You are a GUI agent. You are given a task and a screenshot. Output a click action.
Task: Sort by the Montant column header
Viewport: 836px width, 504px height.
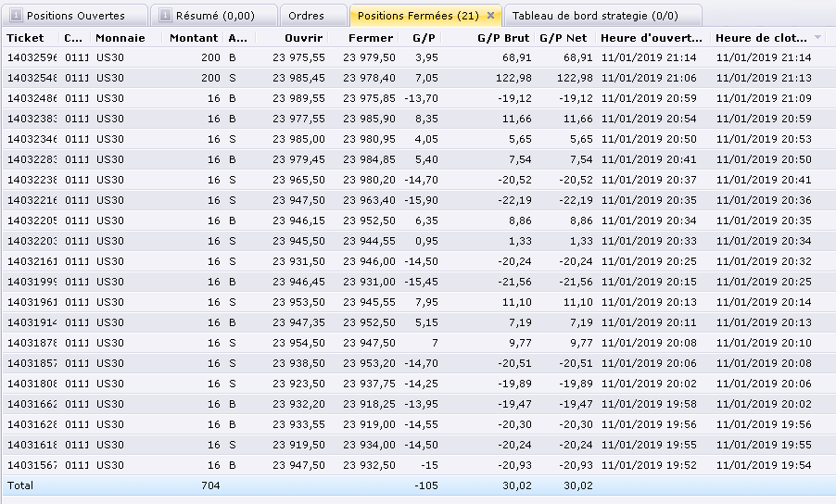[195, 38]
